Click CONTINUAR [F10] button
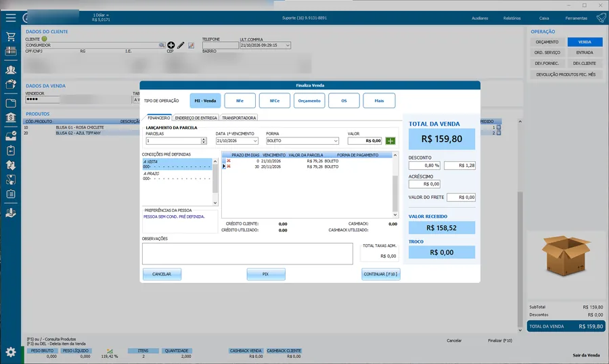 [380, 274]
